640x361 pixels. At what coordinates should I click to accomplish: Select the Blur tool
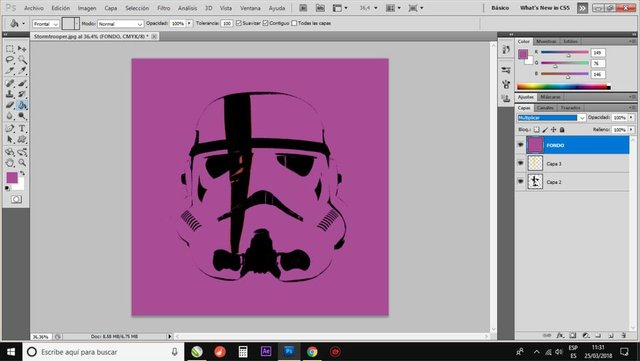tap(10, 116)
